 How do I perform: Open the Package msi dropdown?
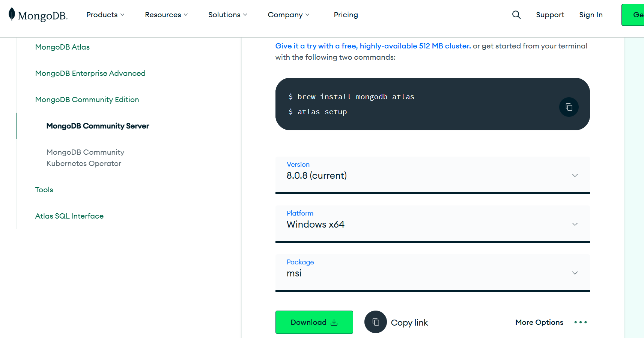433,273
